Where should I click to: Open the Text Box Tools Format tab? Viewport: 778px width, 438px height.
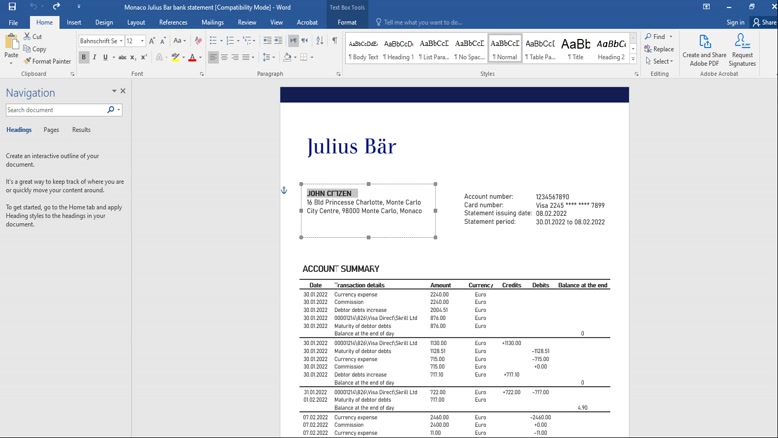(x=347, y=22)
